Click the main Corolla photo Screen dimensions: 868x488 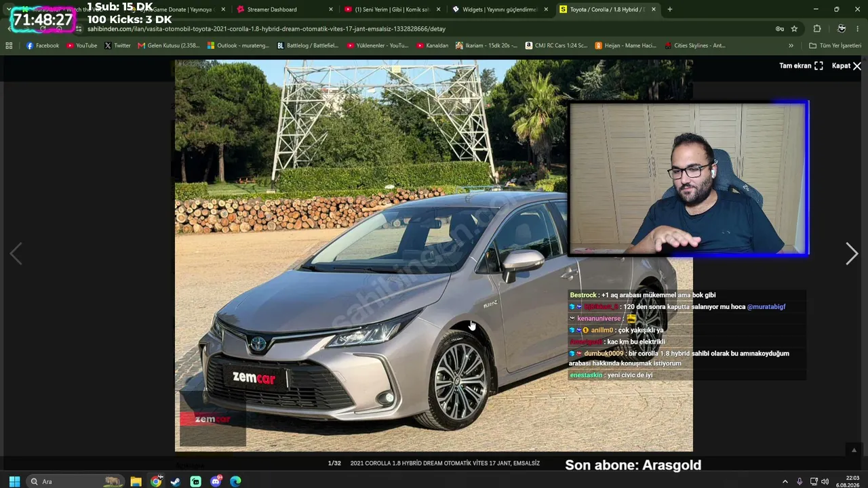434,256
